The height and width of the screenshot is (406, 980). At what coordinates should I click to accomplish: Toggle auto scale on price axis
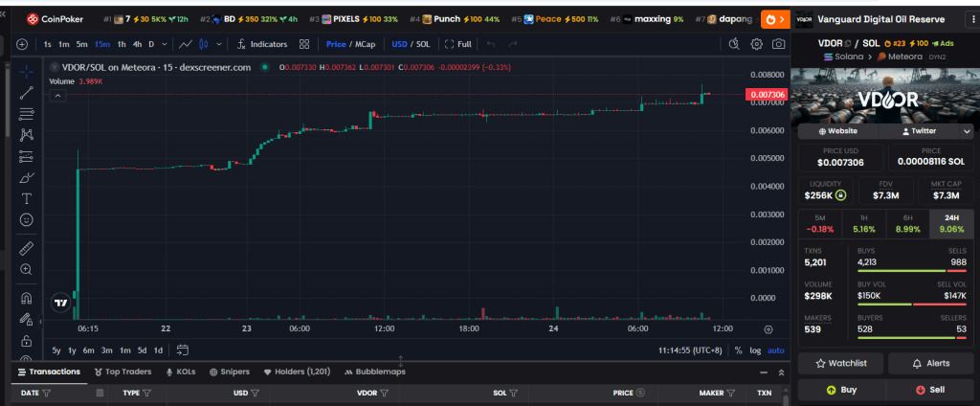[775, 350]
